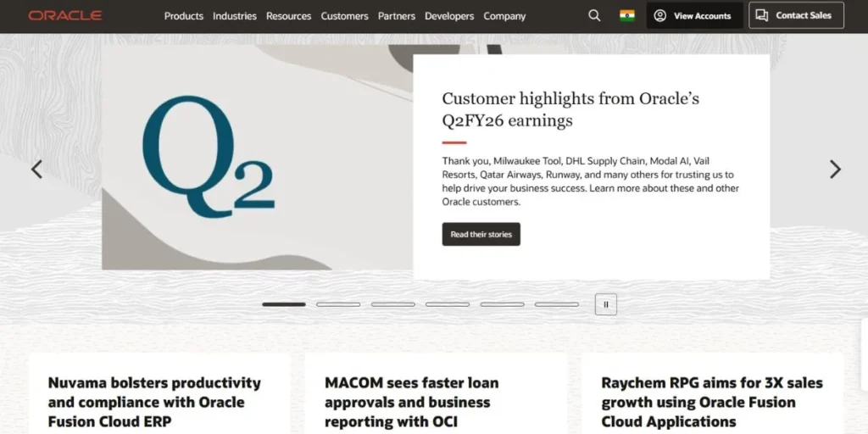Viewport: 868px width, 434px height.
Task: Pause the carousel autoplay
Action: click(605, 304)
